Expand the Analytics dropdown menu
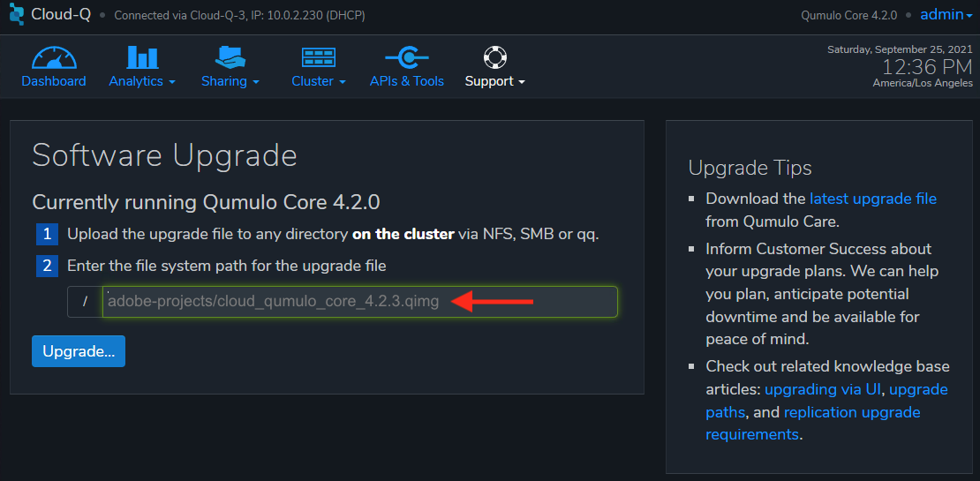980x481 pixels. click(x=142, y=81)
